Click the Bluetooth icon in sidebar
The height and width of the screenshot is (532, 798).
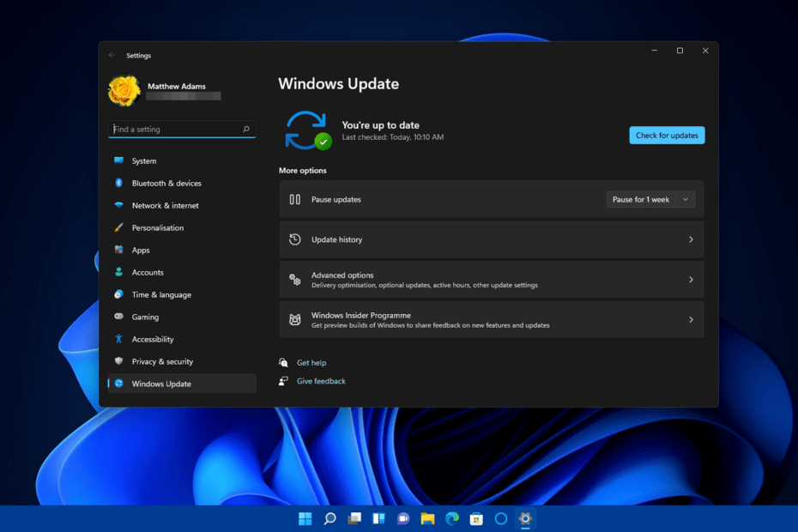[118, 183]
